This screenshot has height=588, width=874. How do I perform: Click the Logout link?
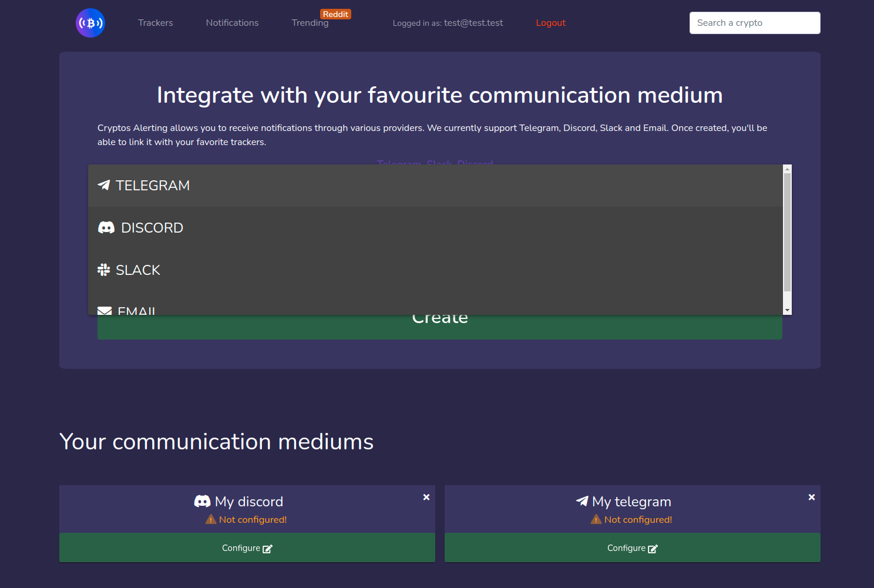pos(550,23)
